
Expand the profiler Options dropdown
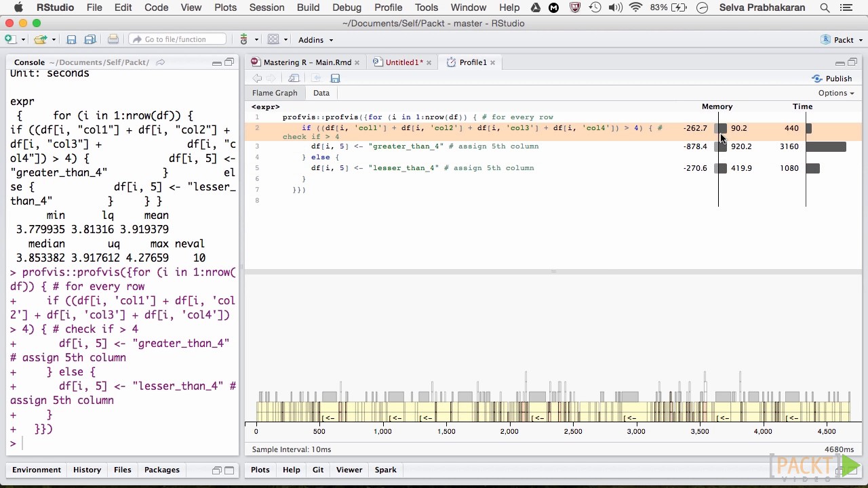click(835, 93)
